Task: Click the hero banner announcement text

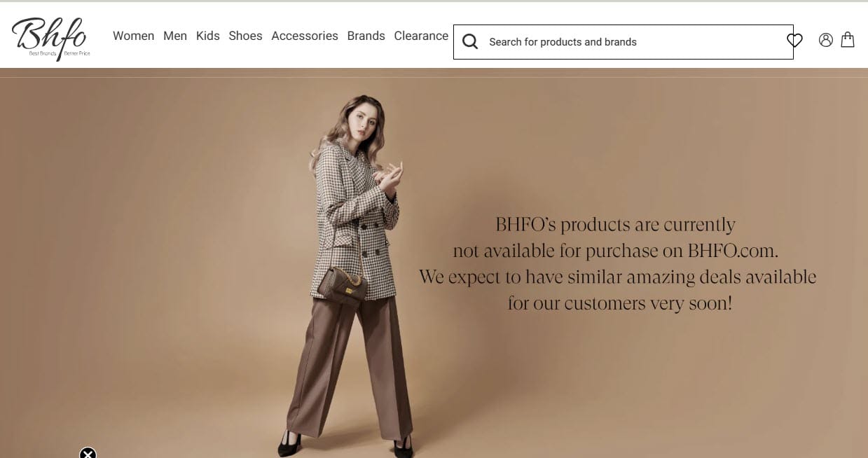Action: (617, 264)
